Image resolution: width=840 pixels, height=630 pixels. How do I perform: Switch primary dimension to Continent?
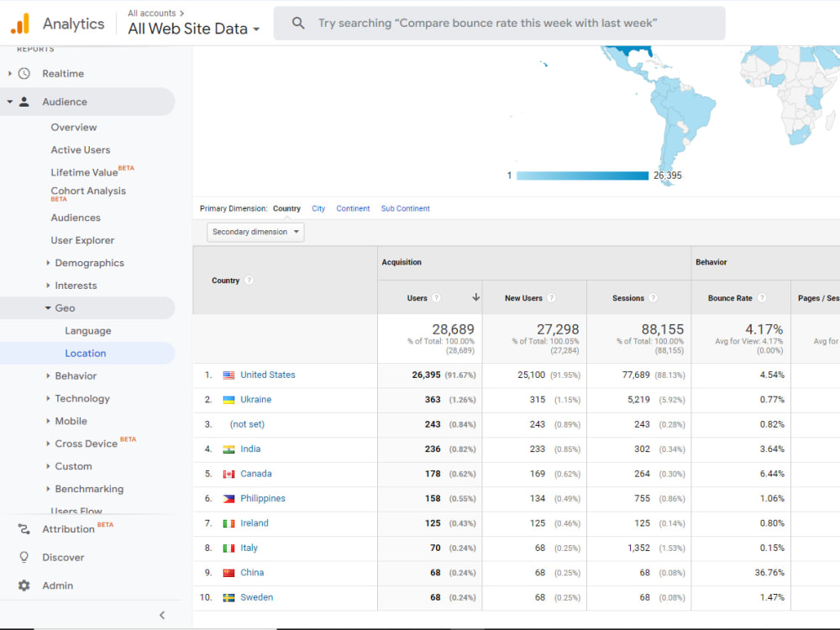tap(353, 208)
